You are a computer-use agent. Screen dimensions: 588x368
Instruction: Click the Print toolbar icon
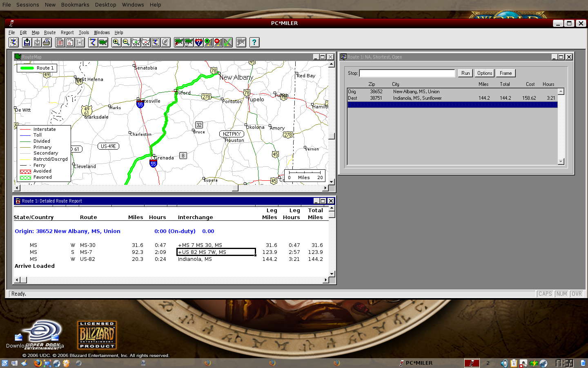(47, 42)
